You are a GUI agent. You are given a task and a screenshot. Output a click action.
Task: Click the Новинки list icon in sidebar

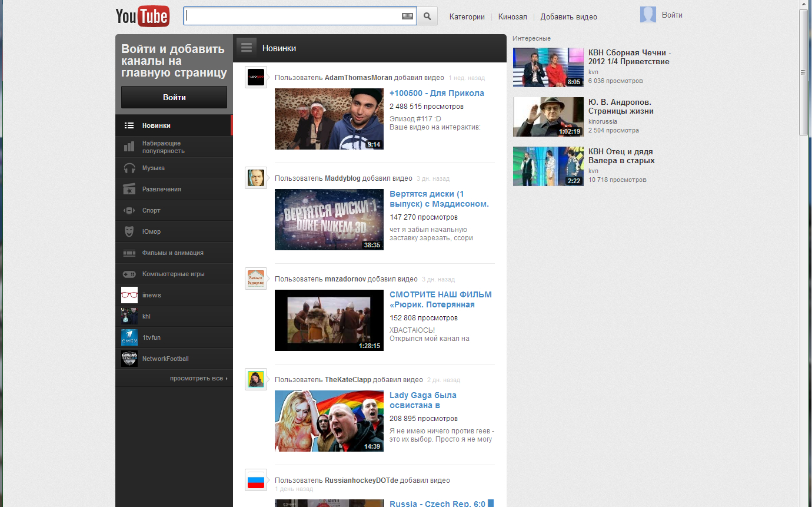coord(129,125)
